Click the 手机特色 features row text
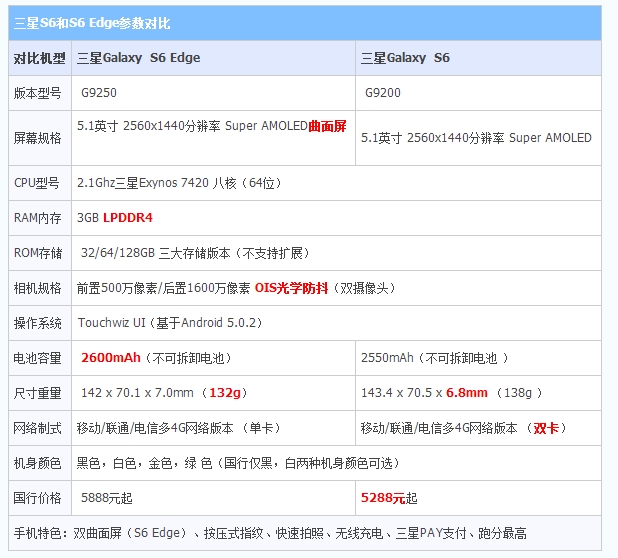618x558 pixels. pyautogui.click(x=269, y=533)
